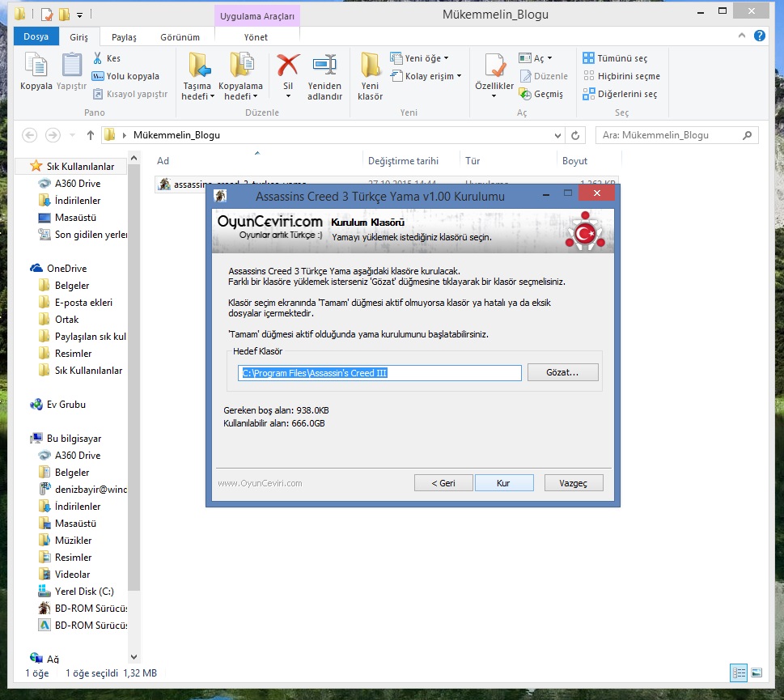The height and width of the screenshot is (700, 784).
Task: Click navigation pane scrollbar down arrow
Action: click(133, 657)
